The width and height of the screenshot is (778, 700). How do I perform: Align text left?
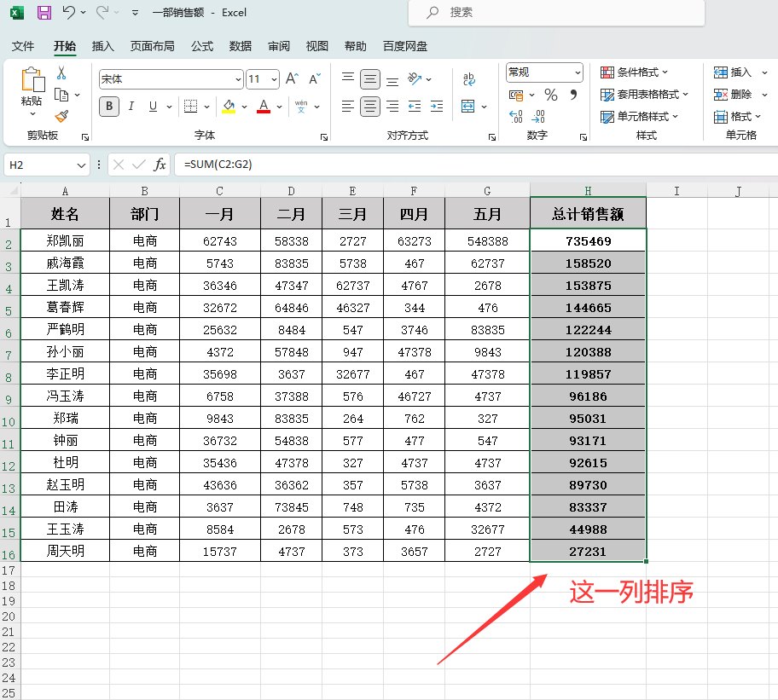tap(348, 106)
